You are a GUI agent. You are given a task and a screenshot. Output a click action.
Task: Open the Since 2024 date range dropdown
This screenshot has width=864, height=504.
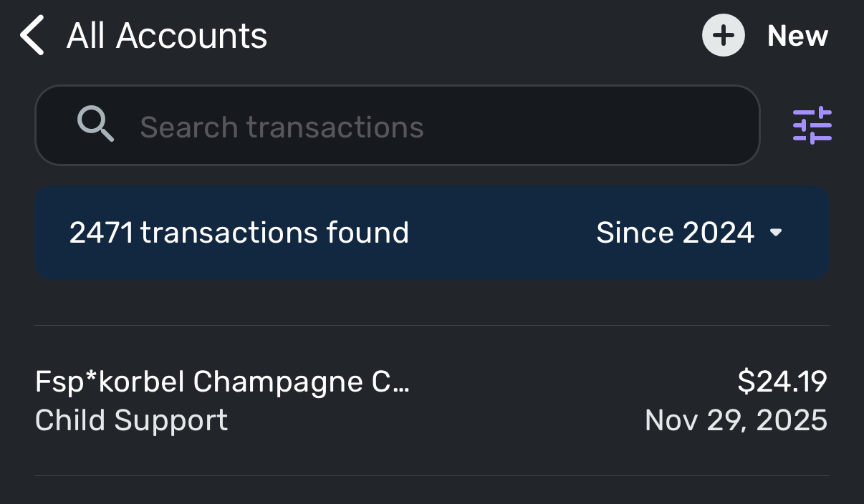coord(688,233)
